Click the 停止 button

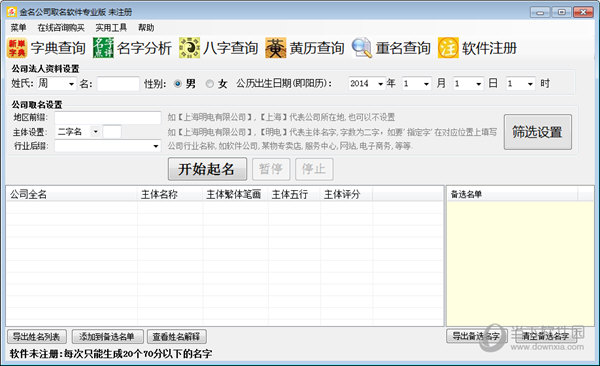pos(314,169)
